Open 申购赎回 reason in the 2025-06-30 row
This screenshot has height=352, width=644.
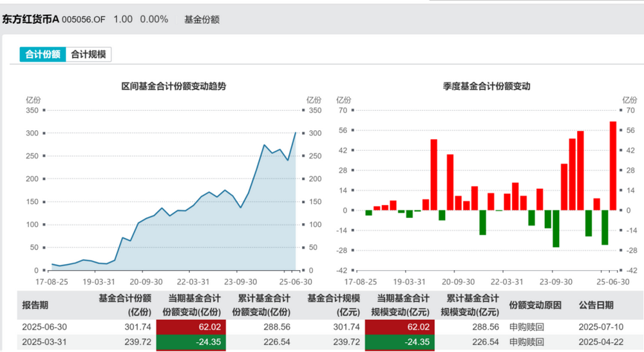(x=527, y=327)
